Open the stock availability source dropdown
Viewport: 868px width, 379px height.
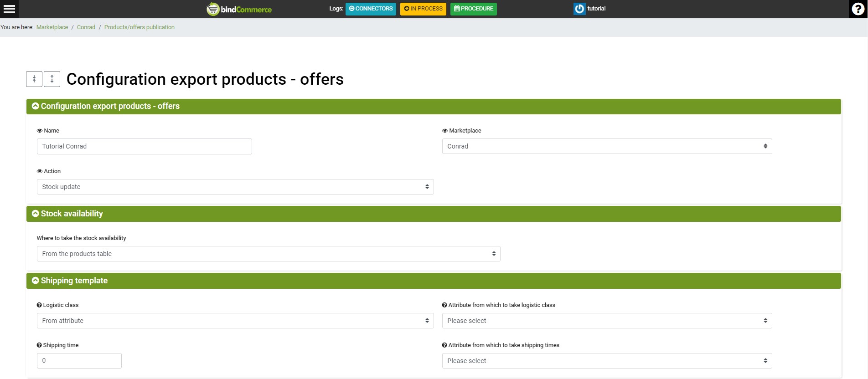click(269, 254)
